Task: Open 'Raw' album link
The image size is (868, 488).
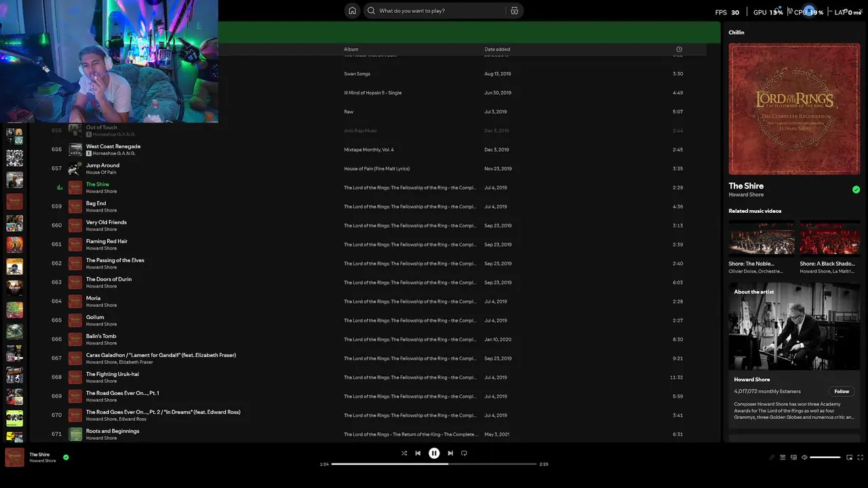Action: coord(349,112)
